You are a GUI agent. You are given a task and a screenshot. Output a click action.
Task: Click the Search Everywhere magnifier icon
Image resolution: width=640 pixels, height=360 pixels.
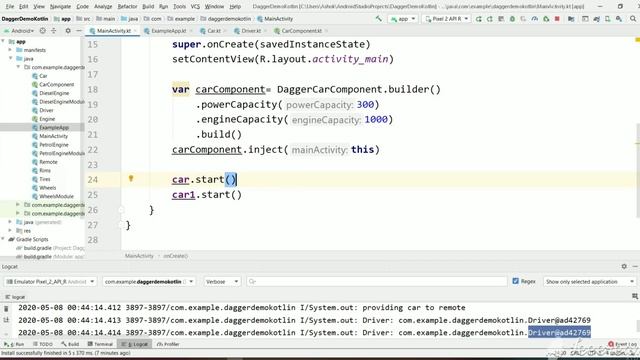point(633,19)
